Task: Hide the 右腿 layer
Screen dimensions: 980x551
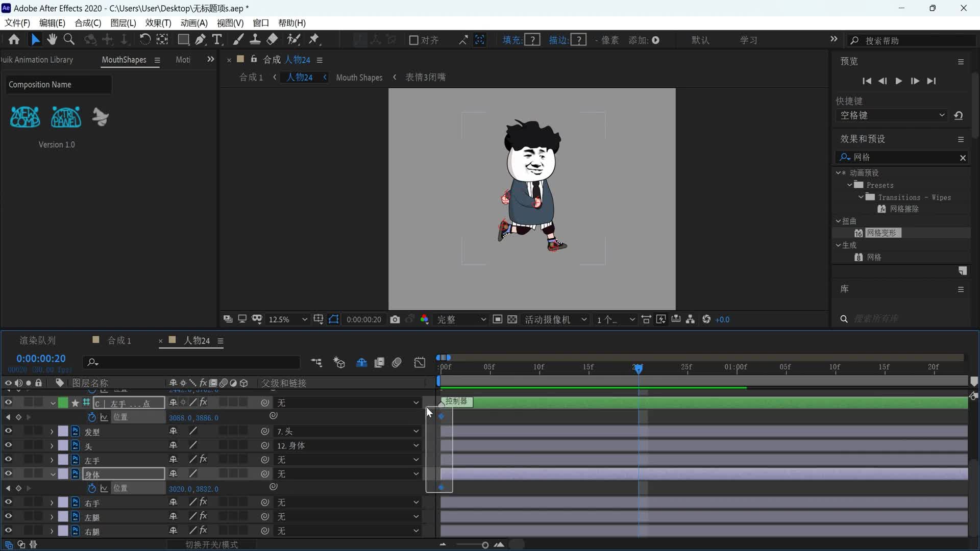Action: pyautogui.click(x=8, y=531)
